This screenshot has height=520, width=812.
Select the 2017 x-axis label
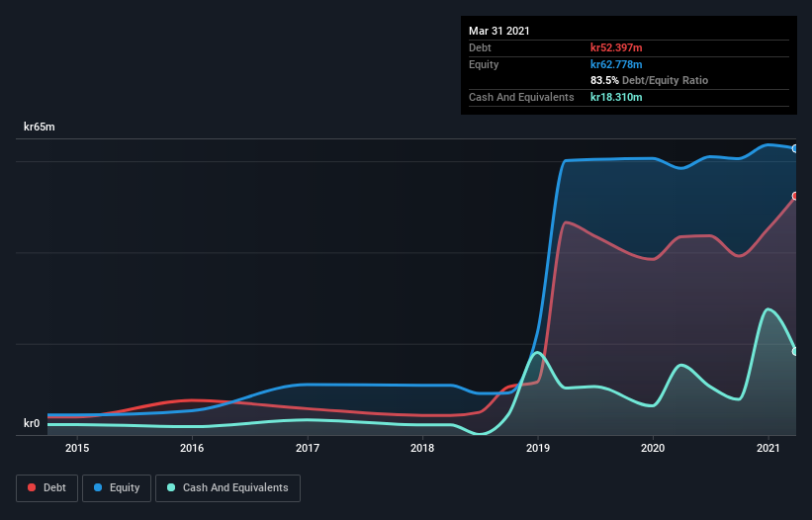pos(308,448)
